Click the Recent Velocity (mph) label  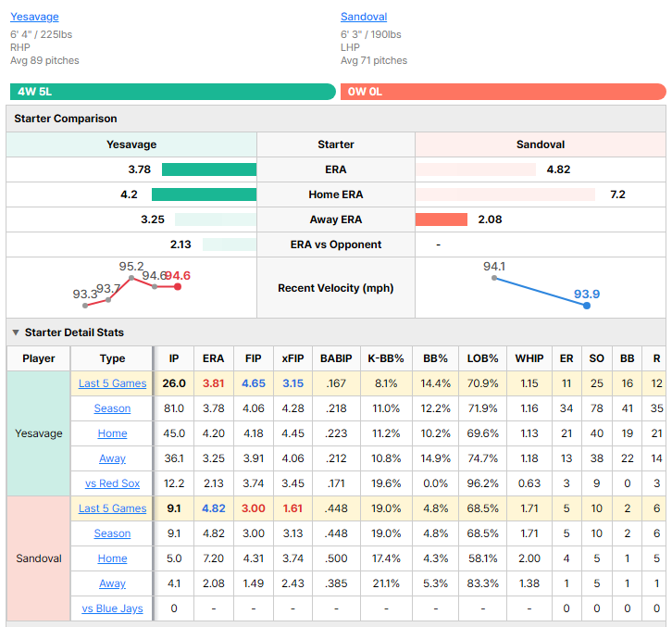point(336,288)
